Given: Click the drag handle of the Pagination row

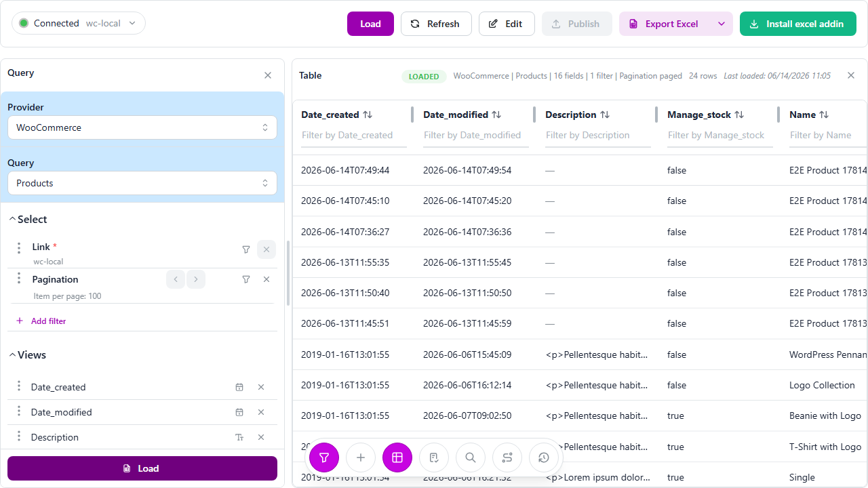Looking at the screenshot, I should click(x=19, y=279).
